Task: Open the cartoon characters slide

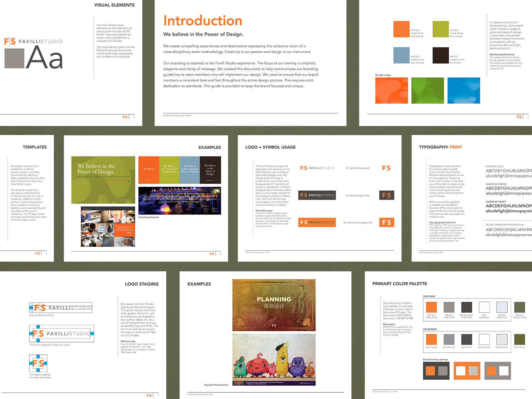Action: click(x=274, y=360)
